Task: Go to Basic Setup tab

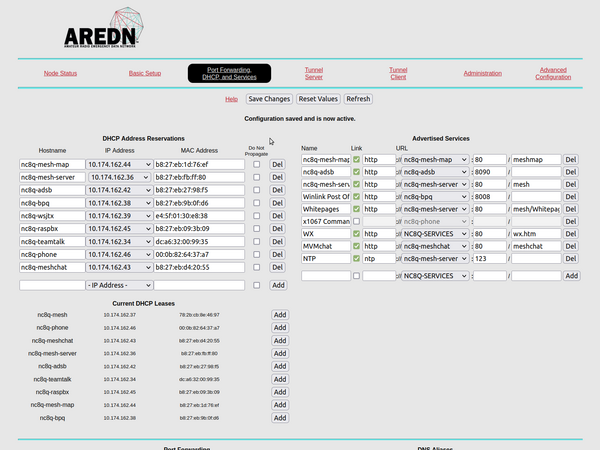Action: 145,73
